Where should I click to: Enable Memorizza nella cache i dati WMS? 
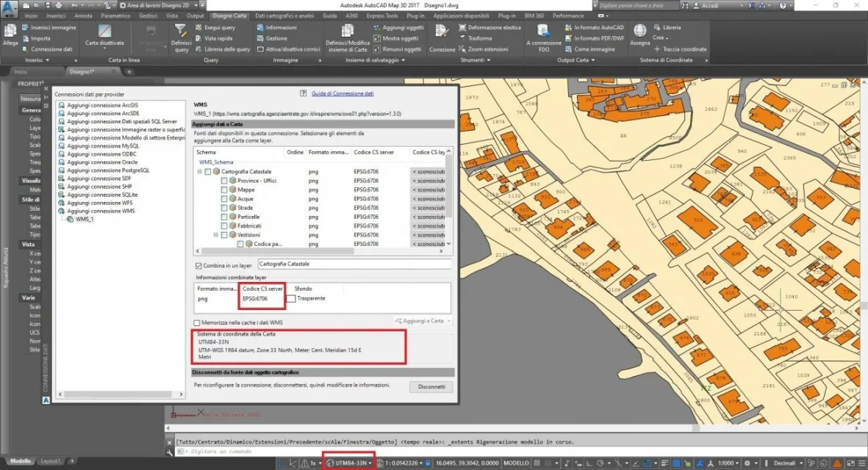(x=197, y=323)
